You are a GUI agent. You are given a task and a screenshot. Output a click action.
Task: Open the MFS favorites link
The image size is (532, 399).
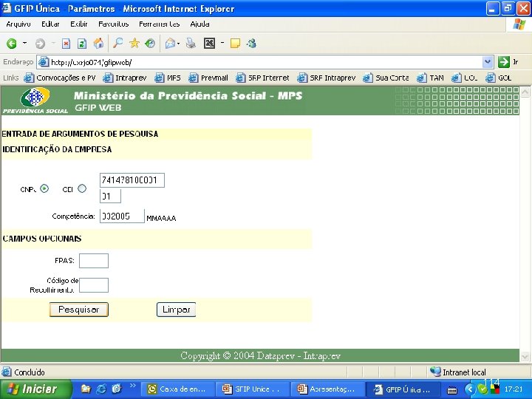[x=168, y=78]
